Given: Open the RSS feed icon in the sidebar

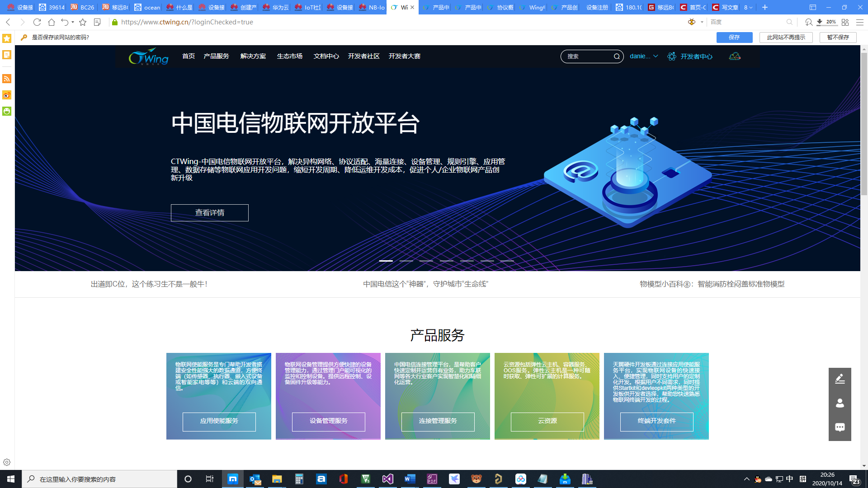Looking at the screenshot, I should (6, 79).
